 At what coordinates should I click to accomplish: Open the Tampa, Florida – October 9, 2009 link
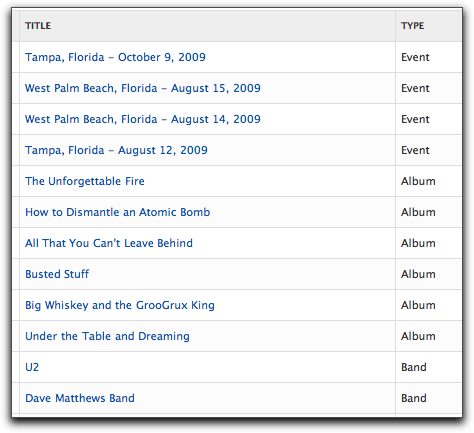click(x=115, y=57)
